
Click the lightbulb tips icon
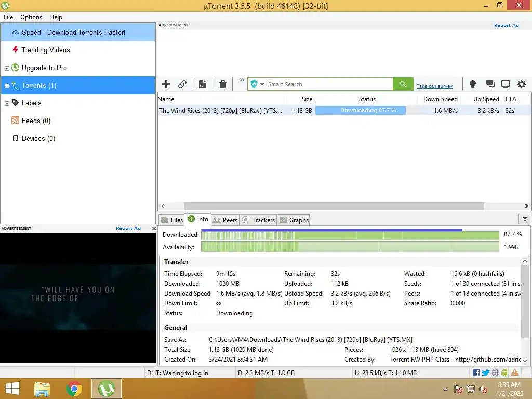tap(472, 84)
